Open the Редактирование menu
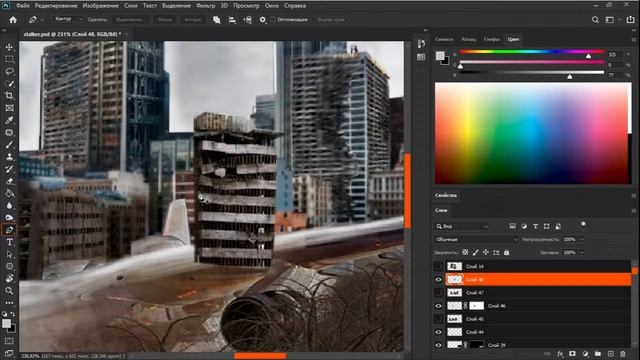Viewport: 640px width, 360px height. tap(56, 6)
